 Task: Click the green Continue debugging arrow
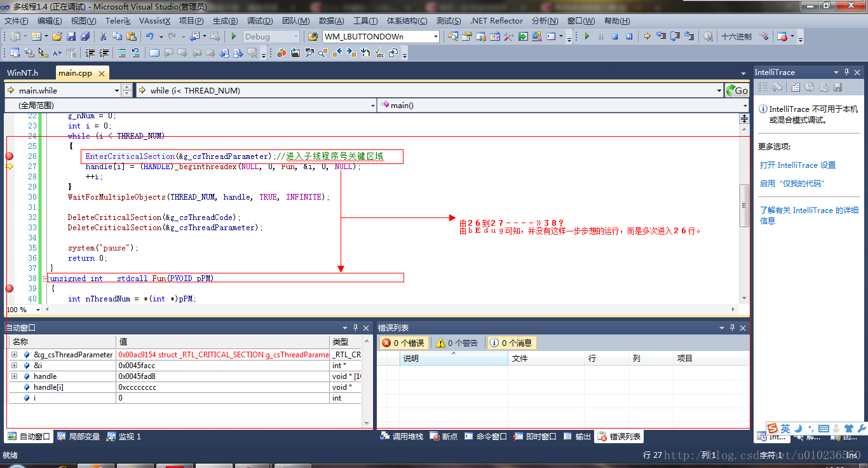pos(587,37)
